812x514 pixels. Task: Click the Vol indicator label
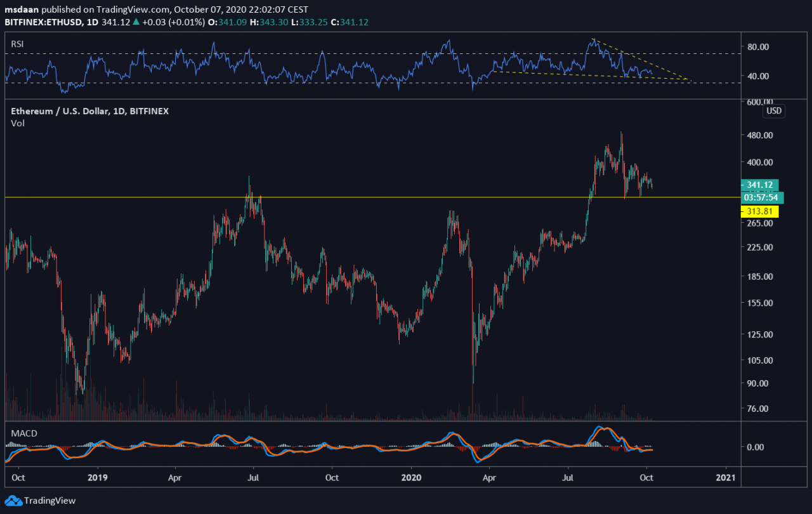(x=17, y=123)
